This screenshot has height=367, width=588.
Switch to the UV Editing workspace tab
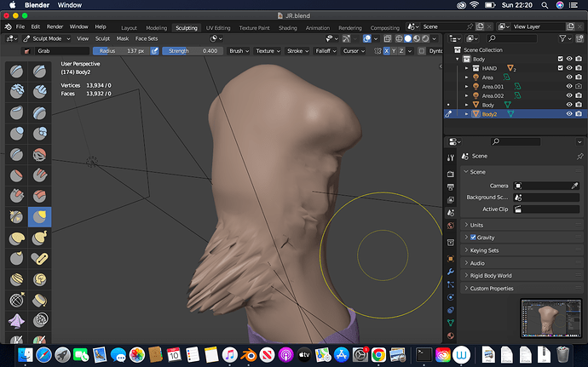pos(218,28)
